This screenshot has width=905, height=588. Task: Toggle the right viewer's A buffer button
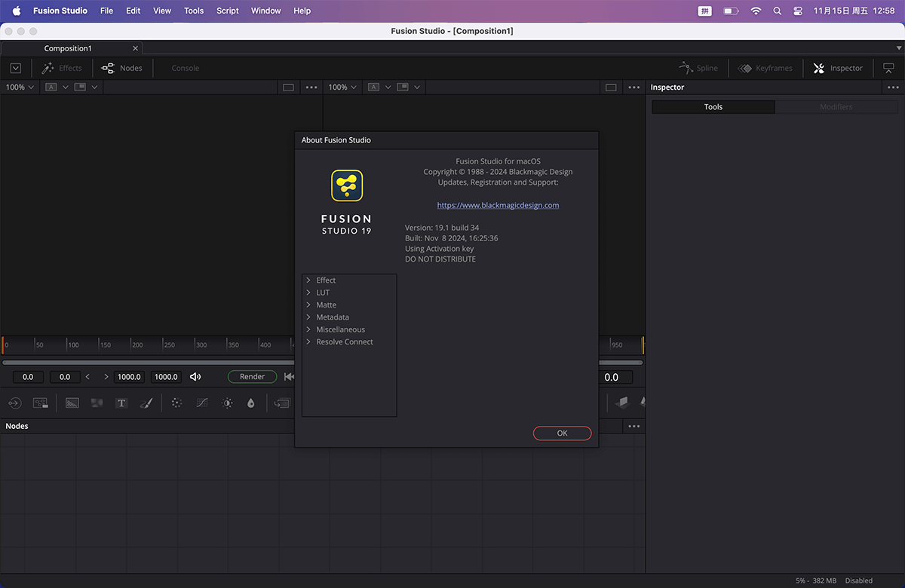(374, 87)
